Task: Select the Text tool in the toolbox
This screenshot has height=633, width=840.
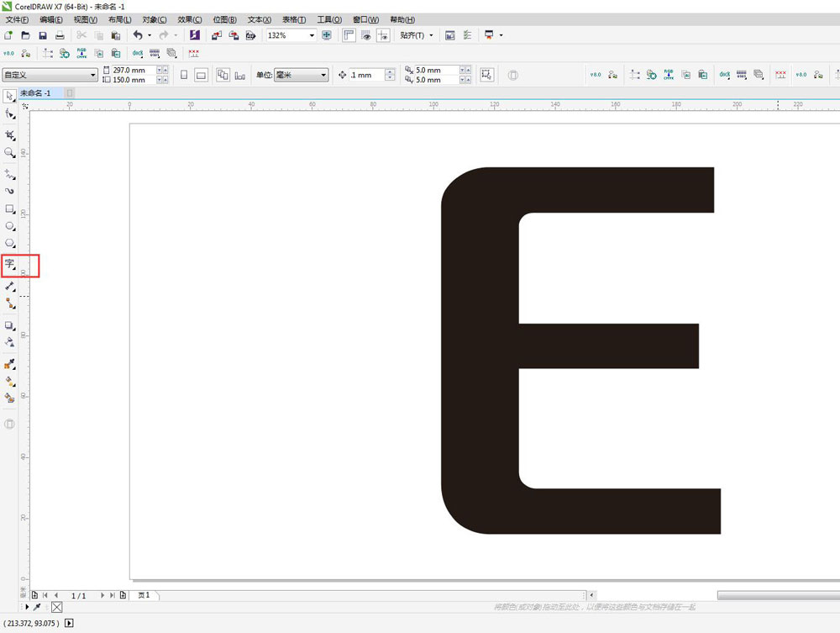Action: [x=10, y=265]
